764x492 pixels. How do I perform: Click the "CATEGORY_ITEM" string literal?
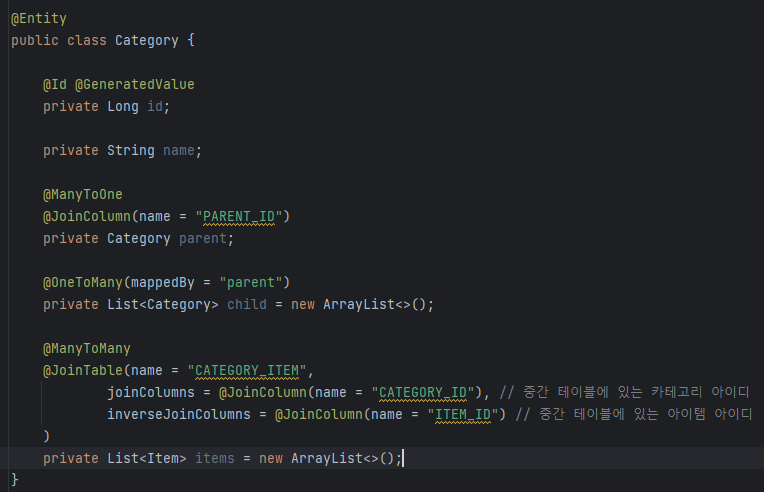click(x=247, y=371)
